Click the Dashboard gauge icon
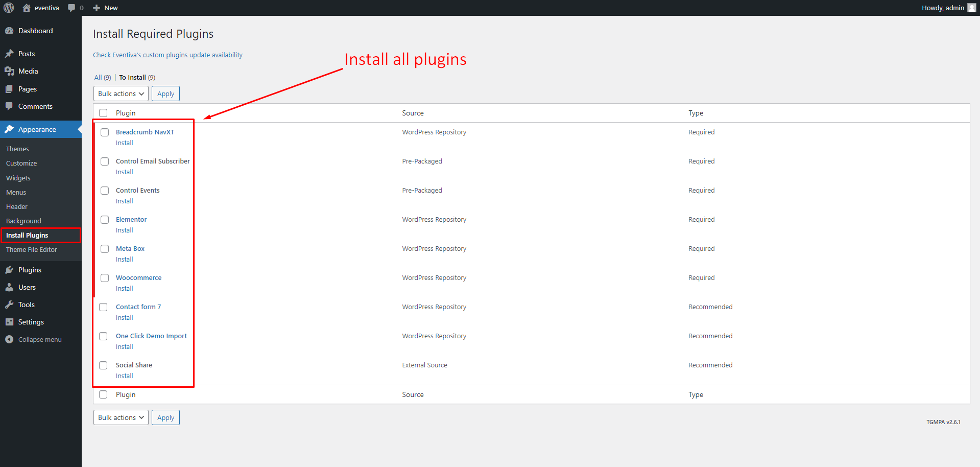The height and width of the screenshot is (467, 980). tap(9, 31)
